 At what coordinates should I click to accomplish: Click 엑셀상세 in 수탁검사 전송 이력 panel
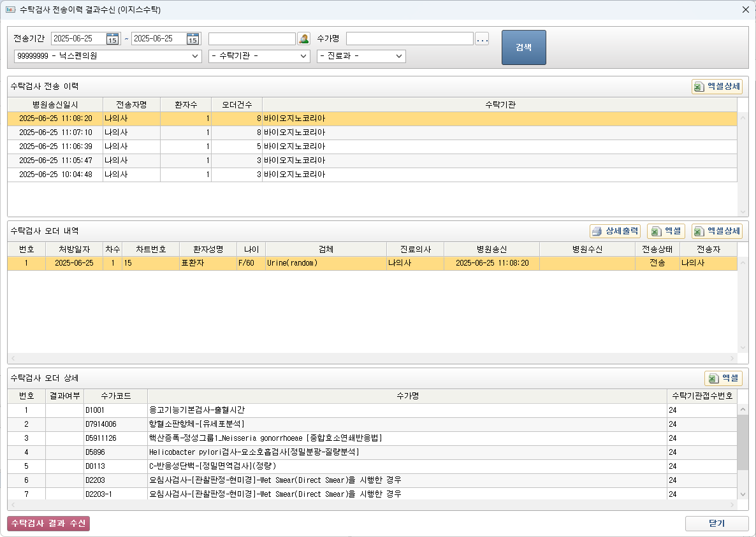pyautogui.click(x=717, y=87)
